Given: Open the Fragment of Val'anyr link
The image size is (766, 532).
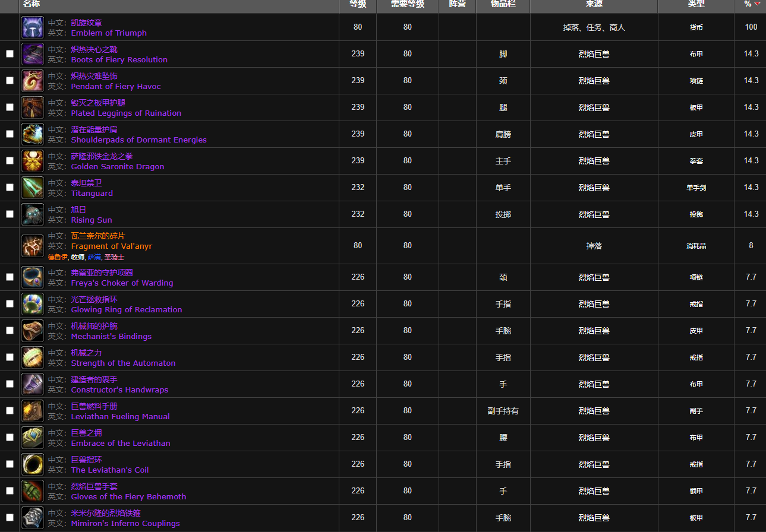Looking at the screenshot, I should (112, 246).
